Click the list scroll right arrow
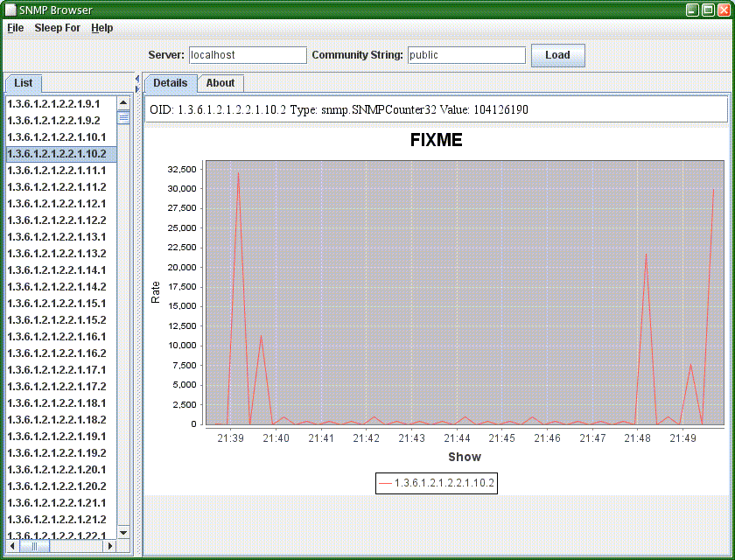 pyautogui.click(x=110, y=546)
